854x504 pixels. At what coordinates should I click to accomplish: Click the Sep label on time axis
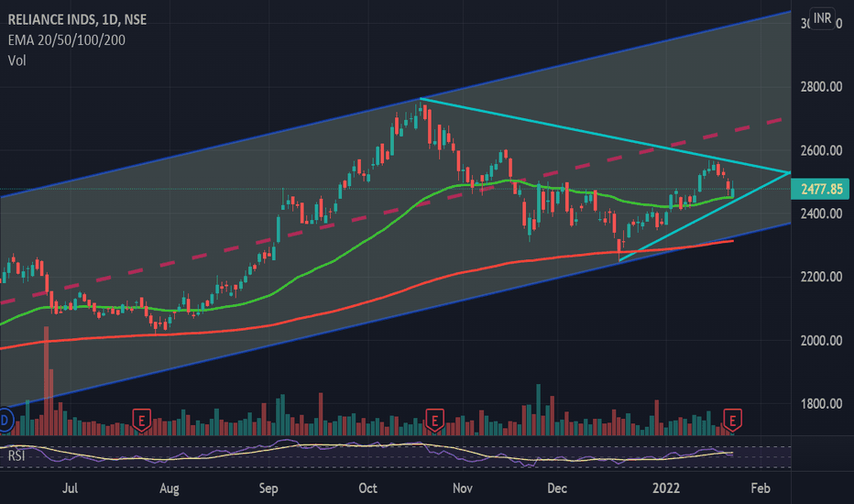coord(268,488)
